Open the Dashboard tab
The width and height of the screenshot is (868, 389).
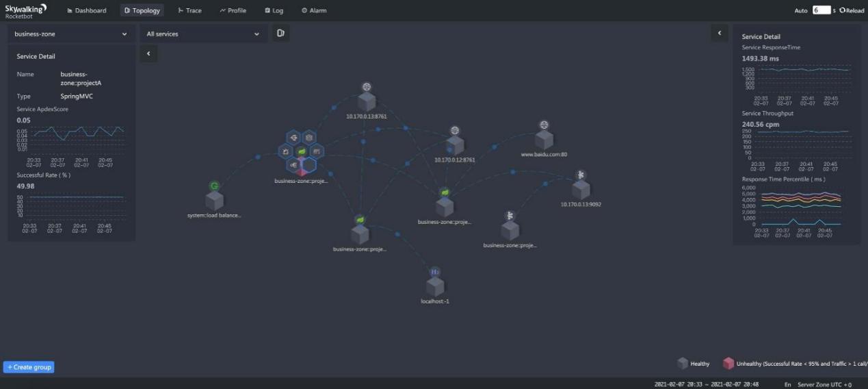pyautogui.click(x=87, y=10)
